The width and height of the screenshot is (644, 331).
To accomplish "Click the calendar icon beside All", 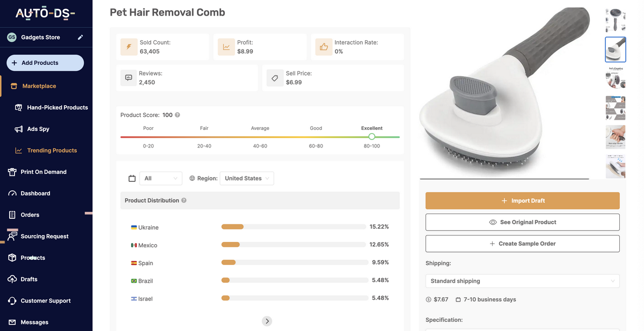I will (132, 178).
